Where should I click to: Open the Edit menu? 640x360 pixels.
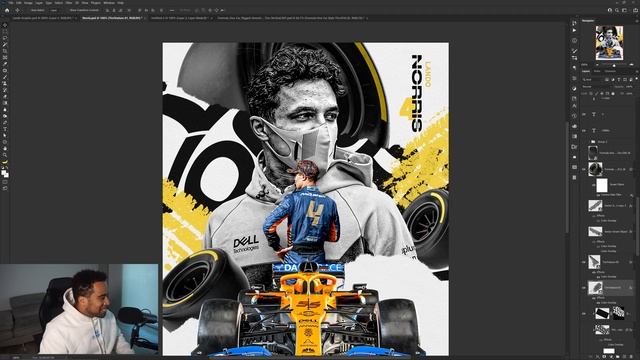click(x=19, y=3)
